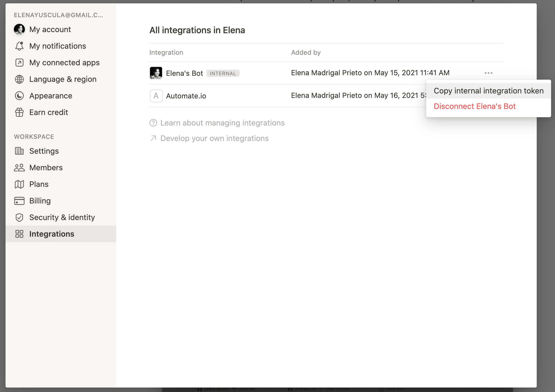
Task: Click the My connected apps icon
Action: (19, 62)
